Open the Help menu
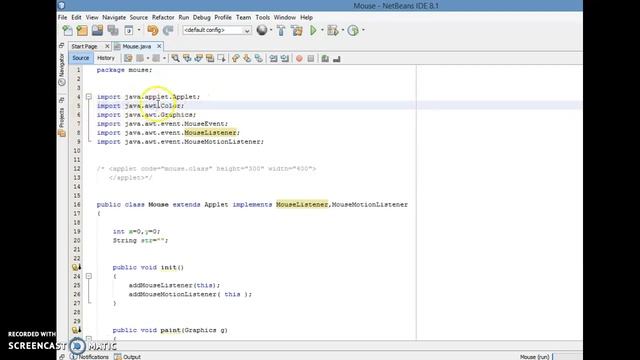This screenshot has height=360, width=640. coord(306,18)
